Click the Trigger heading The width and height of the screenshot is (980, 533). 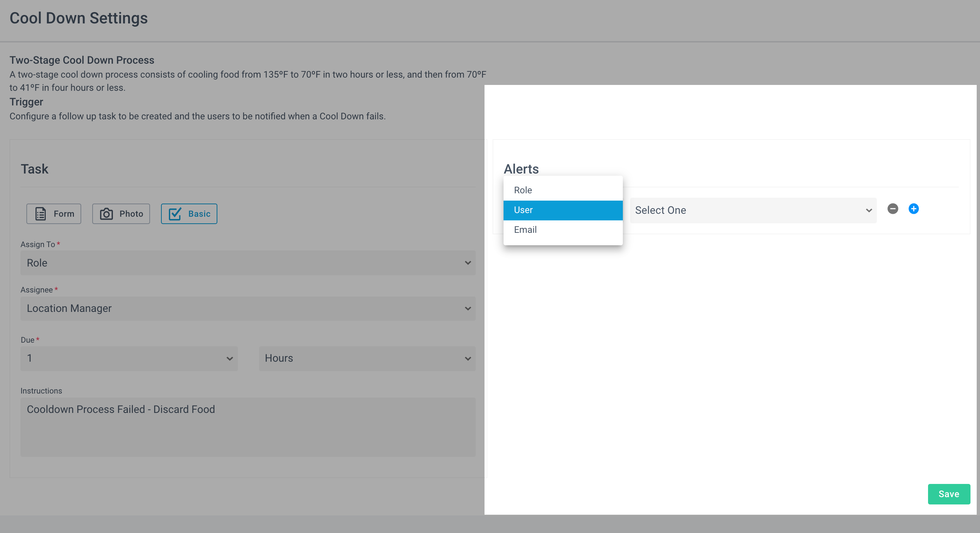26,102
